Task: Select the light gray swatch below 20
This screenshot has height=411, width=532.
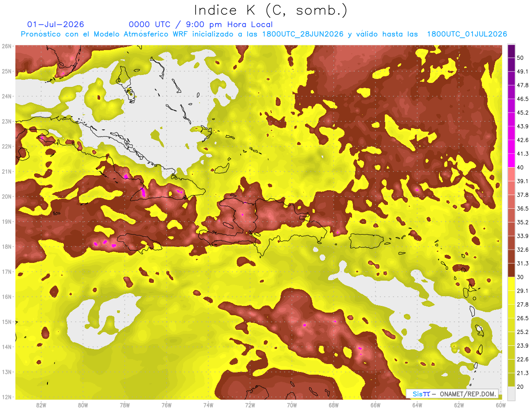Action: [x=512, y=393]
